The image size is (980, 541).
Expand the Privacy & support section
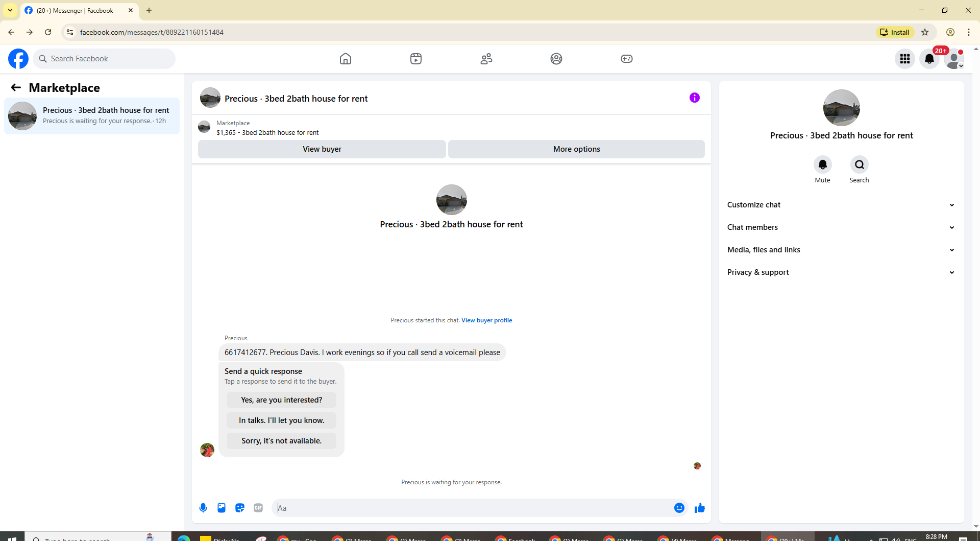pos(842,272)
